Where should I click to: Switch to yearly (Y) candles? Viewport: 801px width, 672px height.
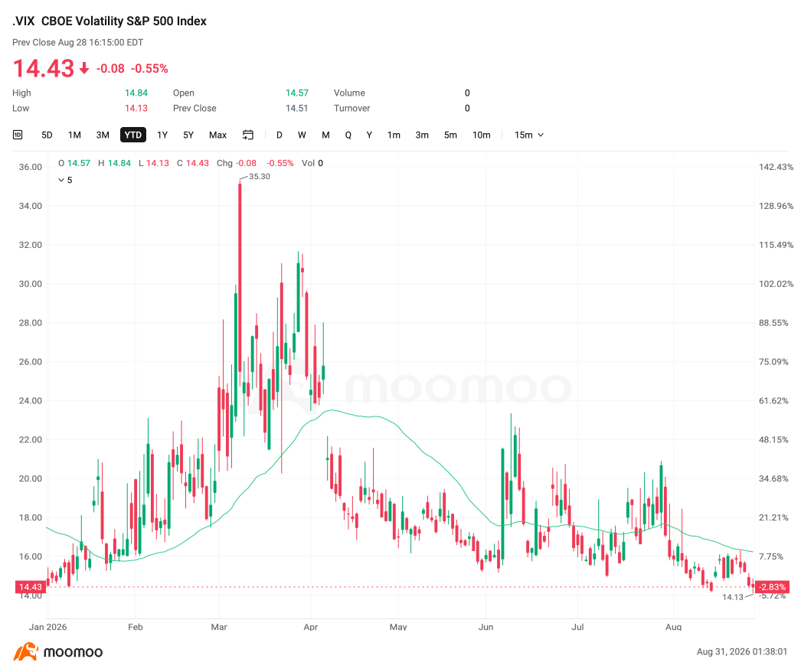click(x=369, y=135)
